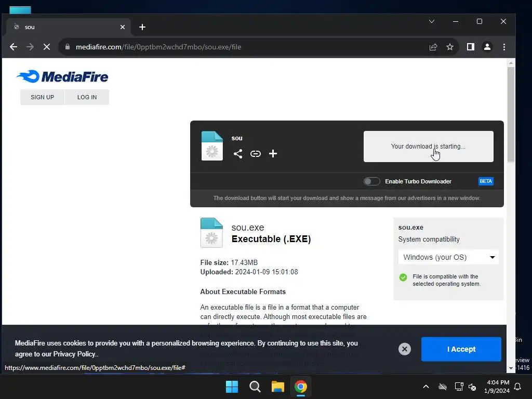
Task: Open the Privacy Policy link
Action: pos(74,354)
